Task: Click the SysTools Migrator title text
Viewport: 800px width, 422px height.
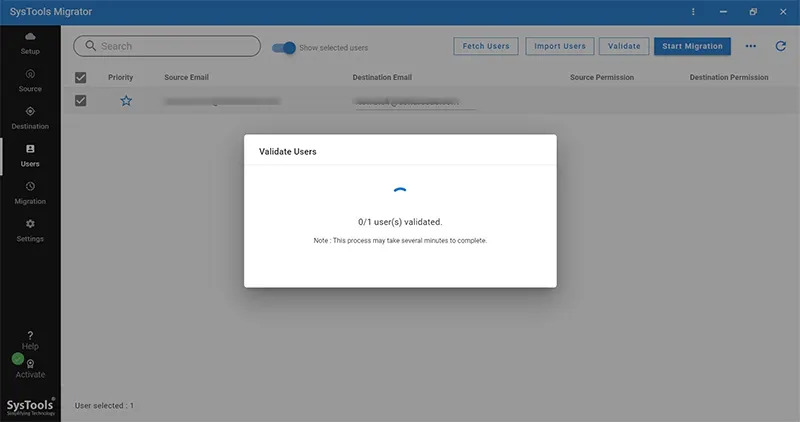Action: click(x=51, y=12)
